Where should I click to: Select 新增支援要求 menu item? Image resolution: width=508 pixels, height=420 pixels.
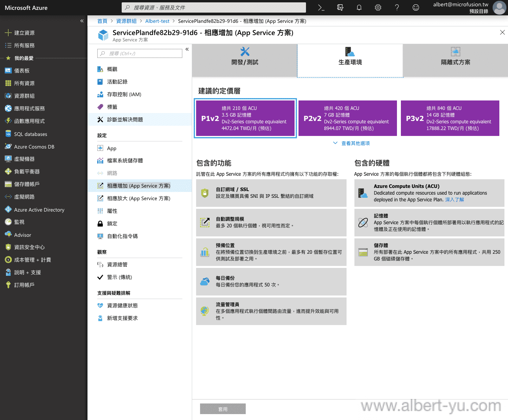[140, 318]
